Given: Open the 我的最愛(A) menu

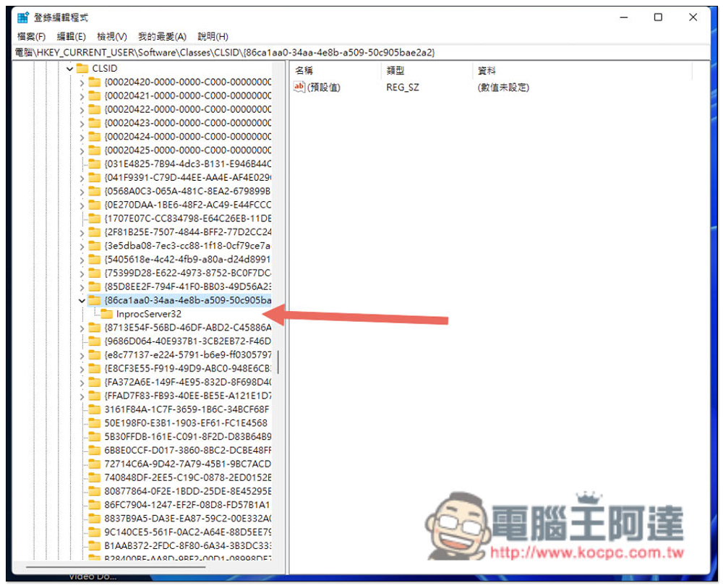Looking at the screenshot, I should 162,36.
